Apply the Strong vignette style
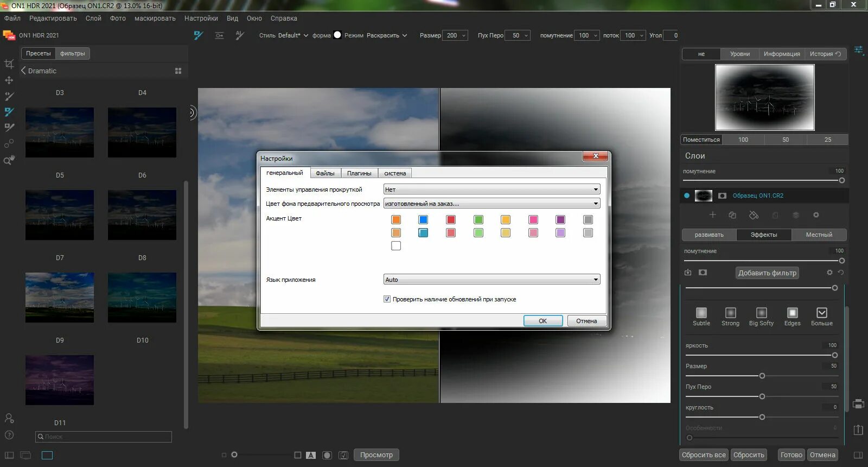This screenshot has width=868, height=467. pyautogui.click(x=731, y=317)
